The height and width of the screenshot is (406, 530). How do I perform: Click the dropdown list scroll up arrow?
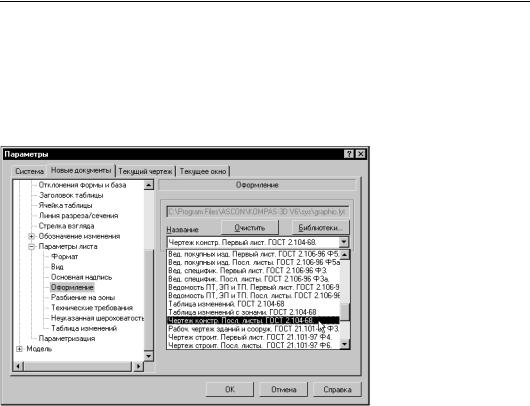[x=345, y=255]
